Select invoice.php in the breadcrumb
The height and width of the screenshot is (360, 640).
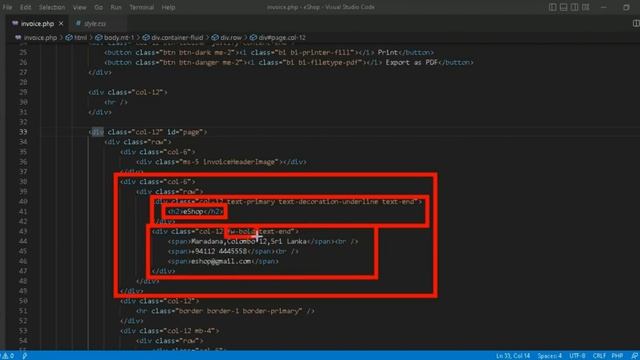click(40, 38)
